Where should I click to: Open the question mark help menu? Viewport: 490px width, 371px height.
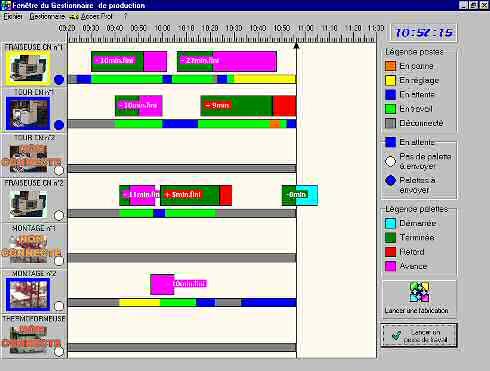pyautogui.click(x=125, y=16)
